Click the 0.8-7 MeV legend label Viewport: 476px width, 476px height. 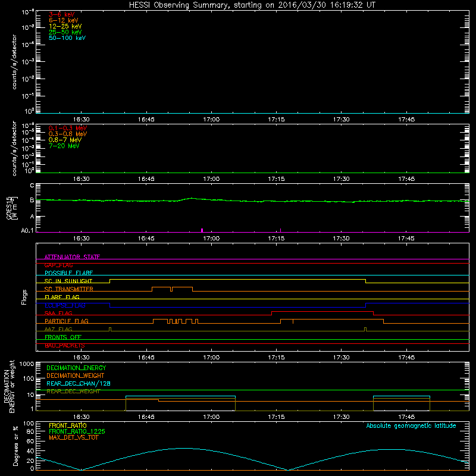pos(65,140)
